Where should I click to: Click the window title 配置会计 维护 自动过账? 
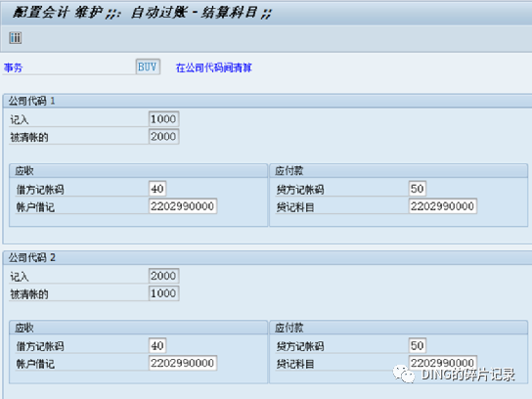(142, 13)
